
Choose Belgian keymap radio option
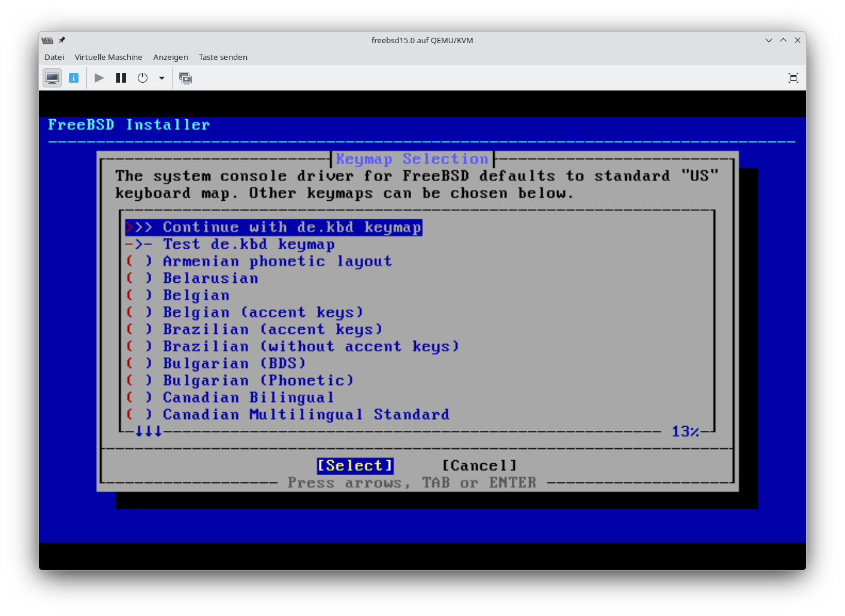tap(196, 295)
